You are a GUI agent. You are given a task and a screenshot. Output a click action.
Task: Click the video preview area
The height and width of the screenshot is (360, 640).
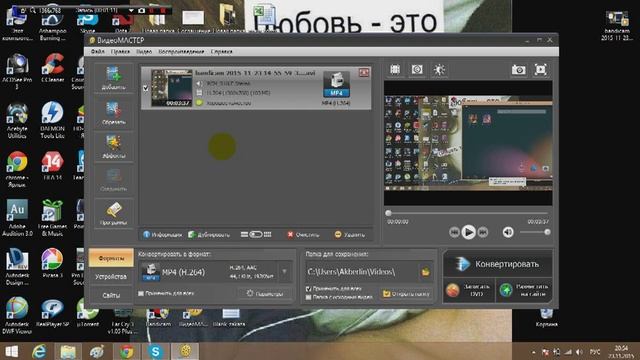(468, 143)
